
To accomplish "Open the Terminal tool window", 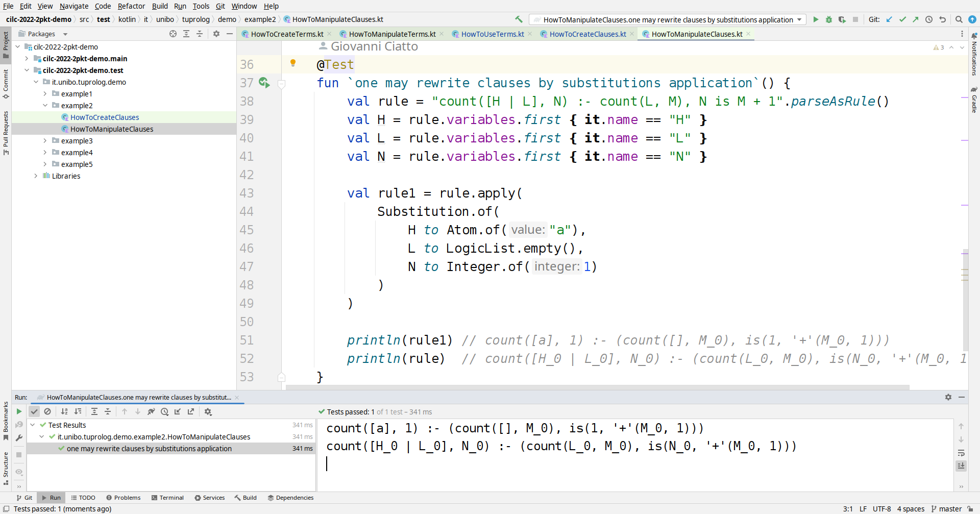I will coord(167,498).
